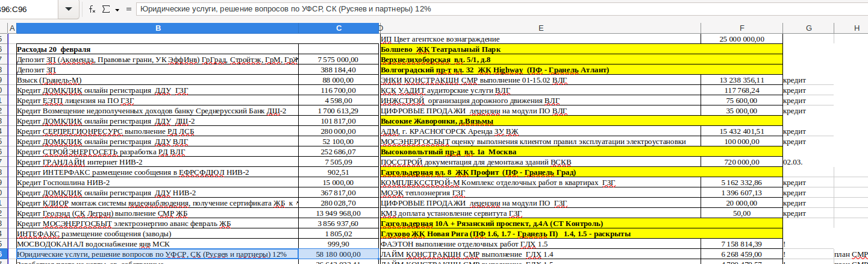Select cell 'Депозит ЗП' with 388 184,40
The image size is (868, 264).
[x=157, y=70]
